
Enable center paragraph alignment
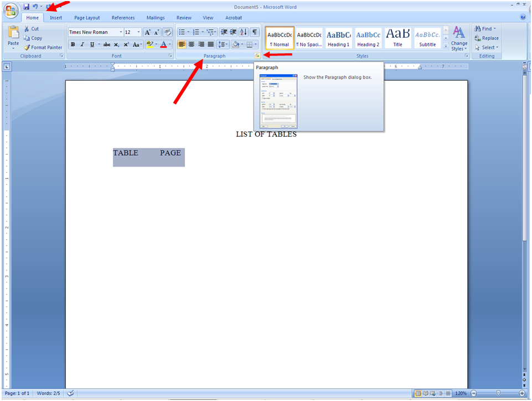pos(192,44)
